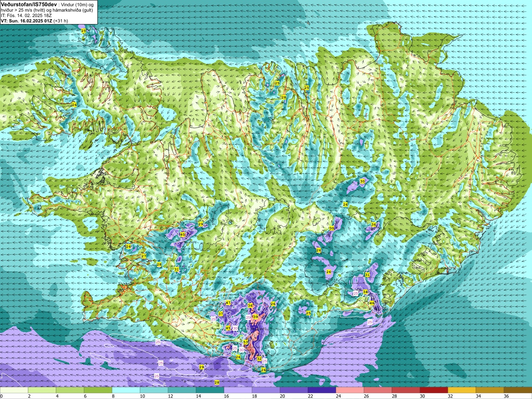Click the yellow gust label 40
This screenshot has height=399, width=532.
pyautogui.click(x=182, y=234)
